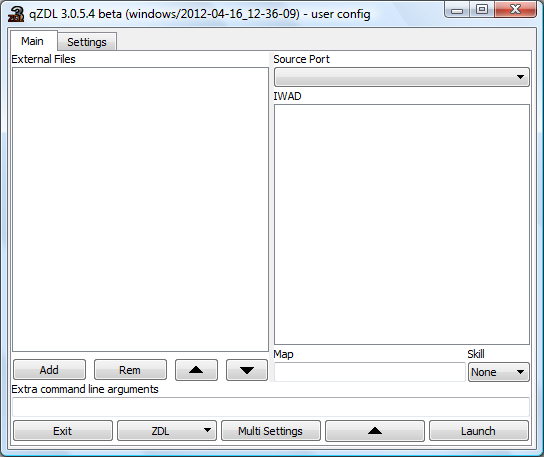
Task: Switch to the Settings tab
Action: pos(87,42)
